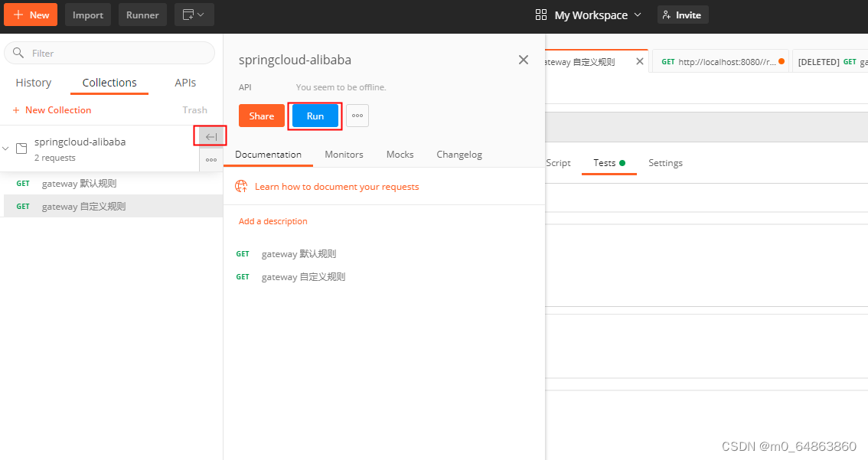868x460 pixels.
Task: Open the [DELETED] GET request tab
Action: pyautogui.click(x=830, y=61)
